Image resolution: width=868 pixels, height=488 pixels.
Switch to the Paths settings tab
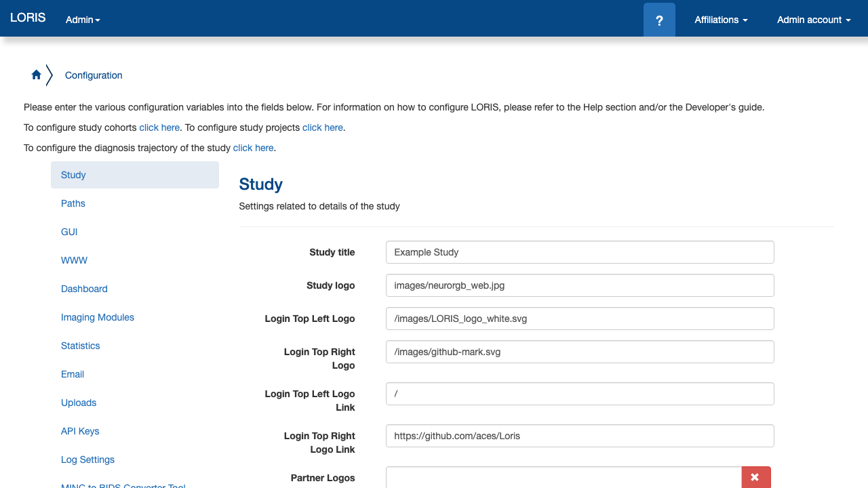(x=135, y=203)
